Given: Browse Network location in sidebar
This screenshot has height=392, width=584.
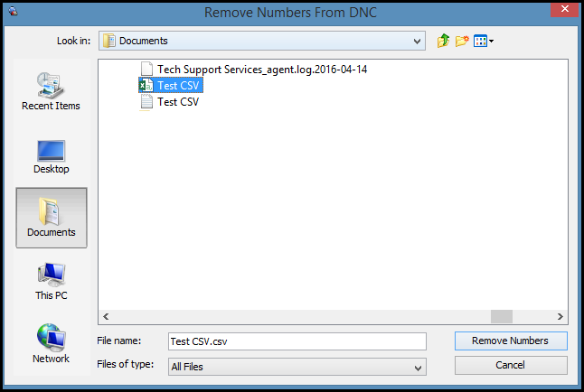Looking at the screenshot, I should (51, 344).
